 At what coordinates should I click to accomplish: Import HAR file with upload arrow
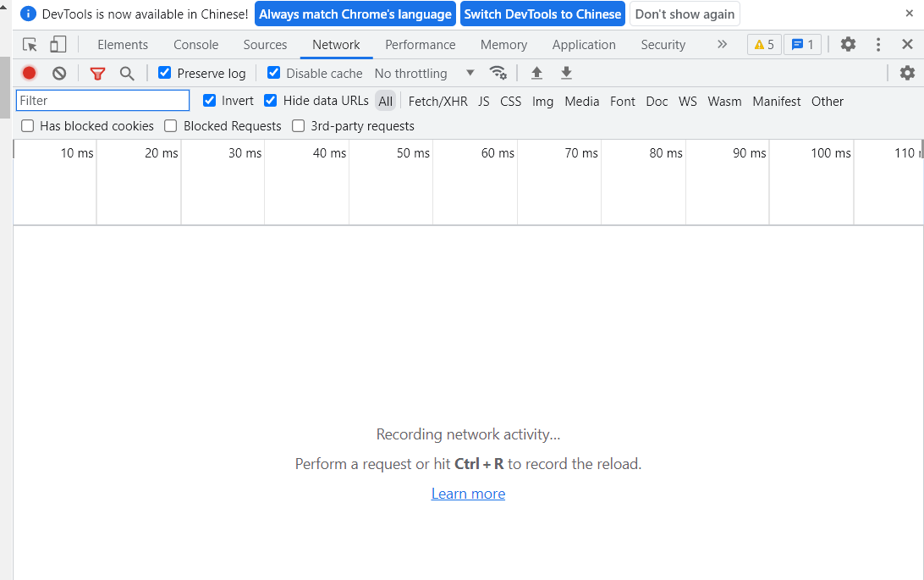click(x=536, y=73)
